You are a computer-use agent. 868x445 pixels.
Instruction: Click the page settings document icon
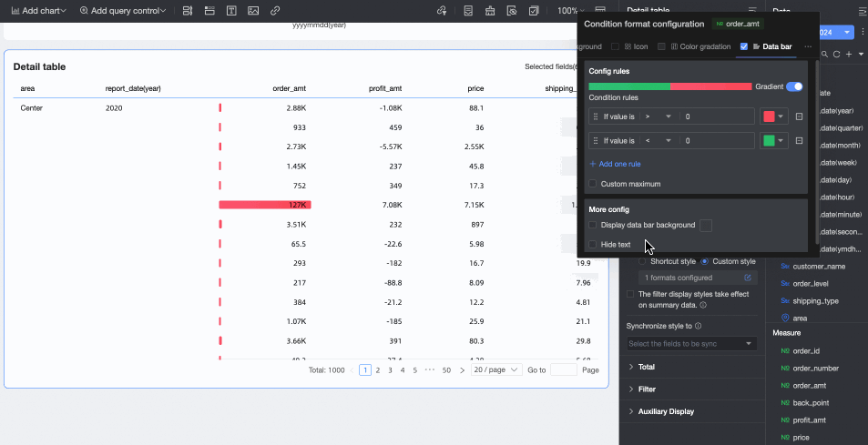(x=468, y=11)
